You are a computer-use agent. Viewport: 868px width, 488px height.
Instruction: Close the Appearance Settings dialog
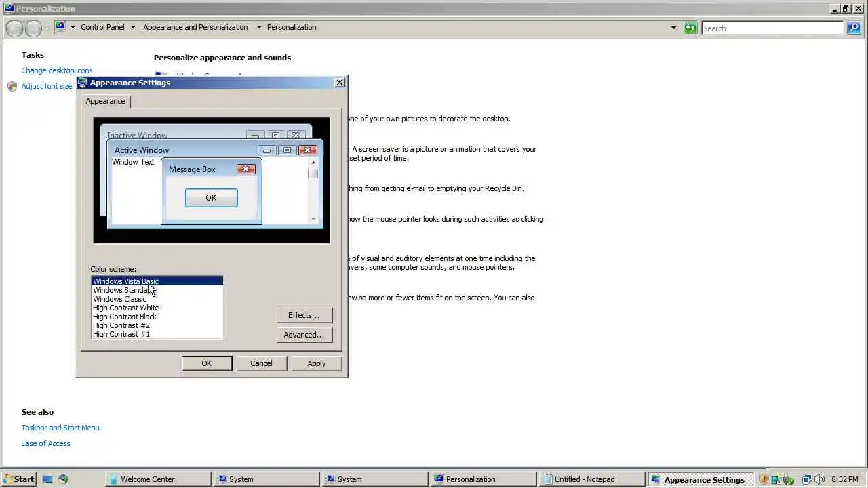coord(340,83)
